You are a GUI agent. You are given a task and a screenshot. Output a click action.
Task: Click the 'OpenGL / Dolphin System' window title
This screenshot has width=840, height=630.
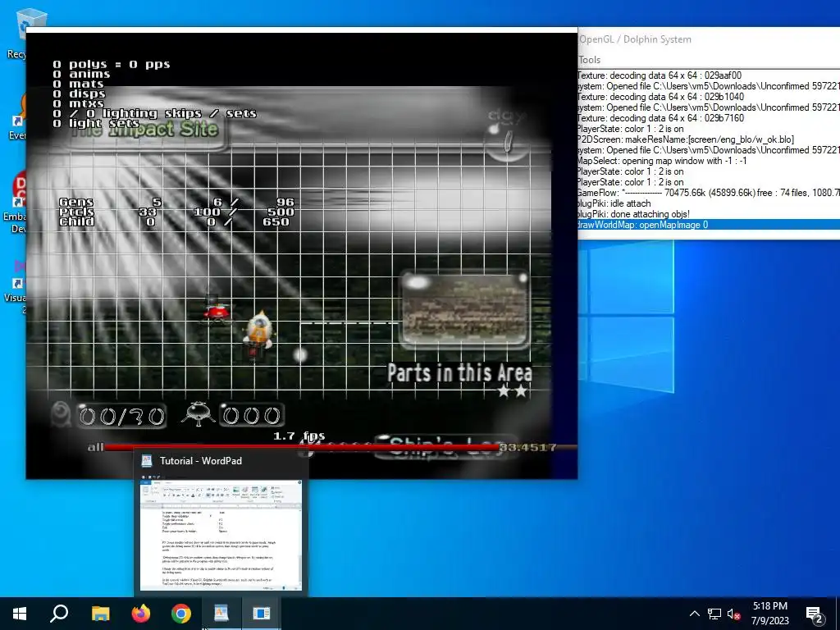[636, 39]
